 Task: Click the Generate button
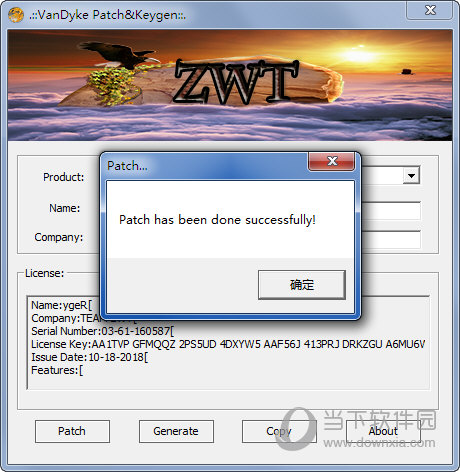coord(176,431)
